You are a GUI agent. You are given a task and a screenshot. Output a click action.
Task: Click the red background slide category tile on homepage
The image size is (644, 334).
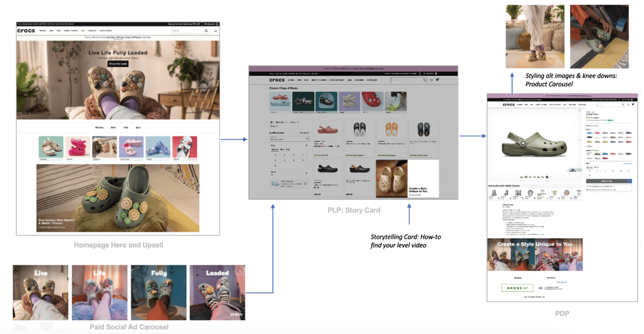coord(184,147)
